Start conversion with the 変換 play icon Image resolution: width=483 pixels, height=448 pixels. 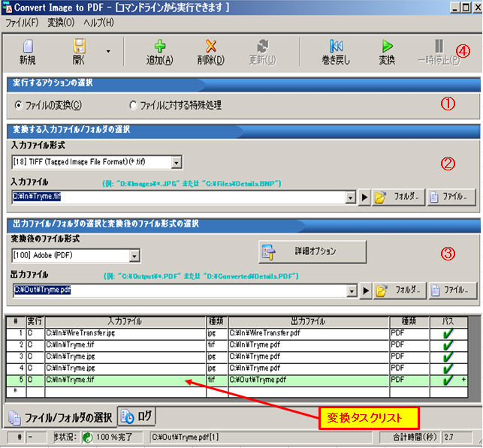(387, 47)
